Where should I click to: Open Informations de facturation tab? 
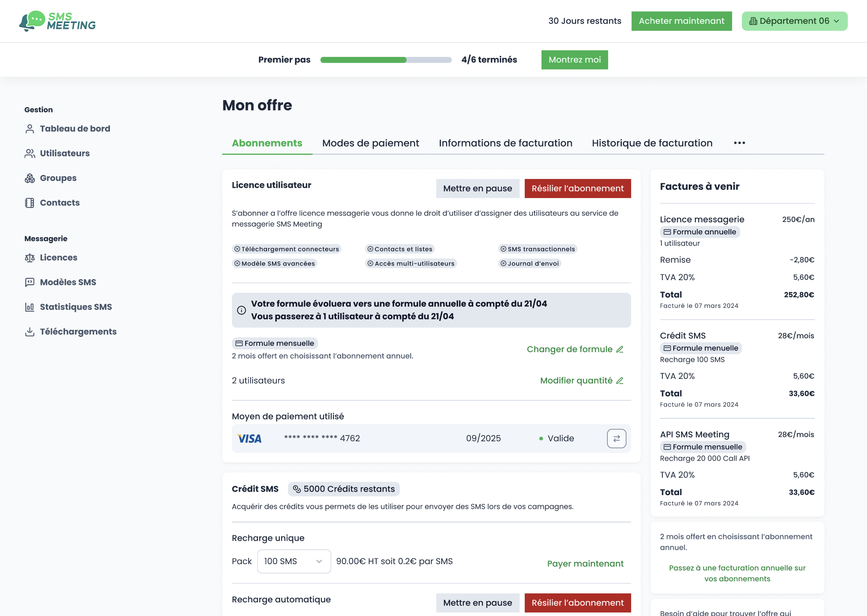(x=506, y=143)
